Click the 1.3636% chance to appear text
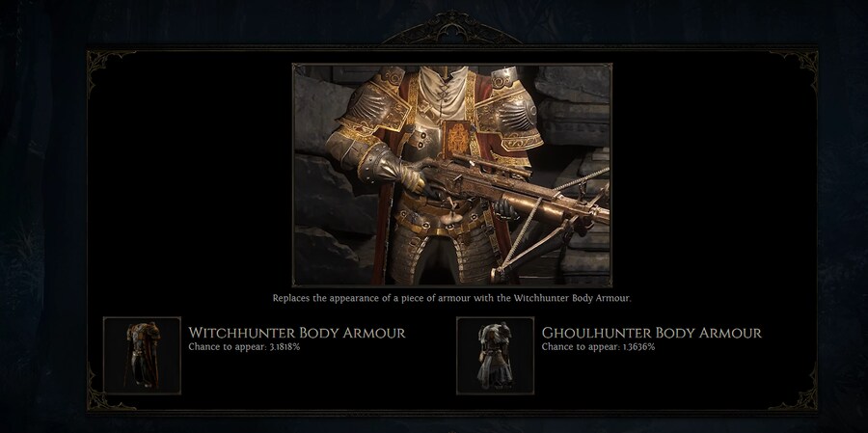The image size is (868, 433). pos(598,347)
